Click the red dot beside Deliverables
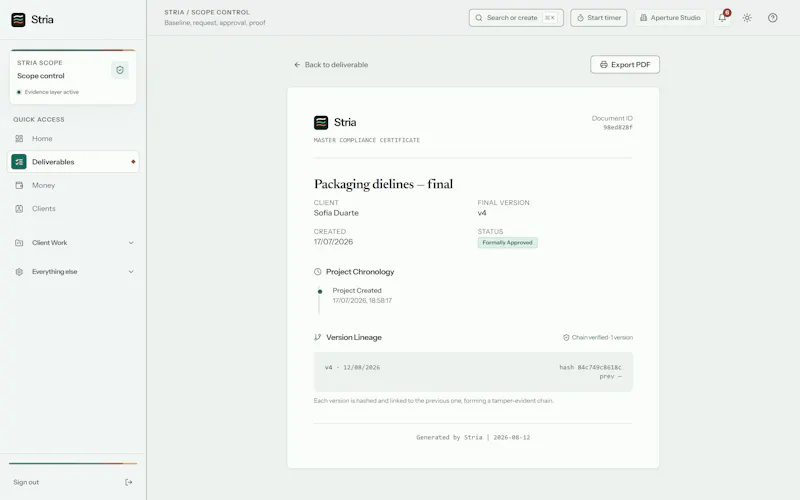 click(133, 162)
